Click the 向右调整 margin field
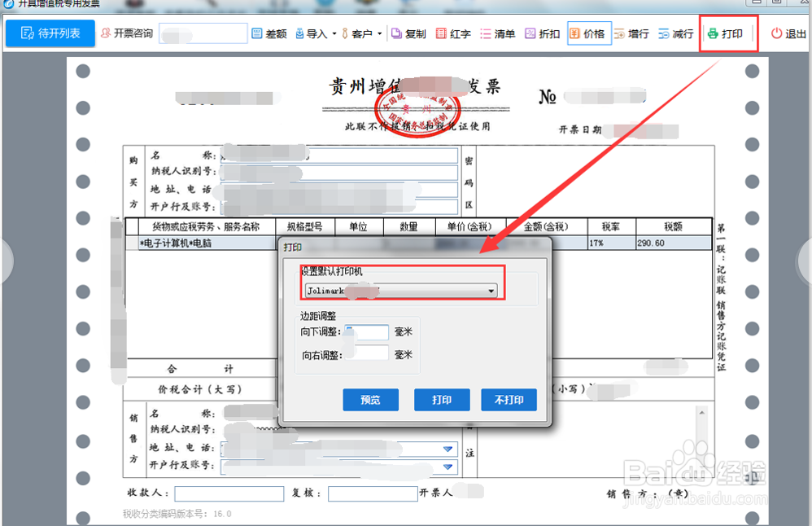Viewport: 812px width, 526px height. [x=367, y=353]
